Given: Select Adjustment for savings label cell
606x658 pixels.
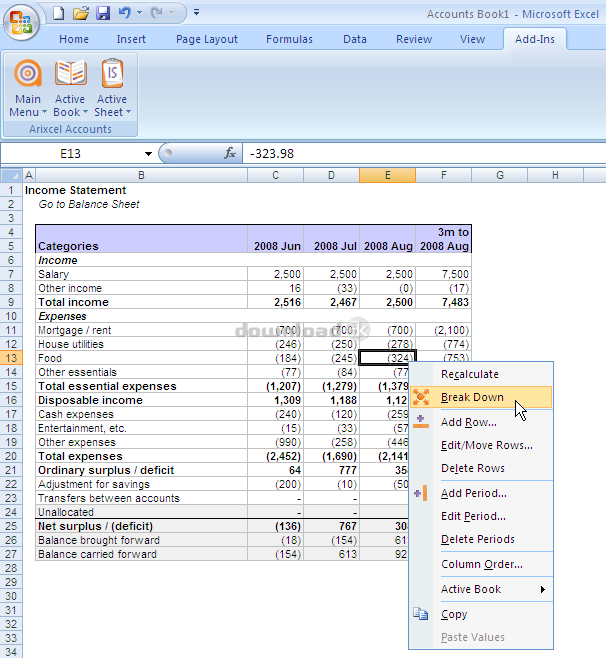Looking at the screenshot, I should 142,484.
